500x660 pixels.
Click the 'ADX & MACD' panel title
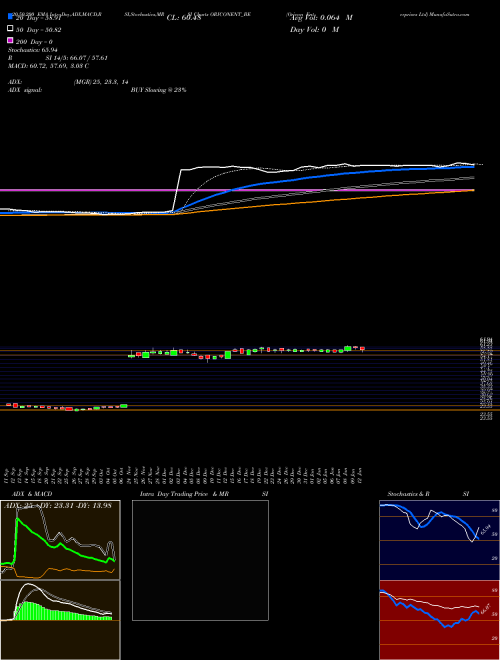[32, 494]
